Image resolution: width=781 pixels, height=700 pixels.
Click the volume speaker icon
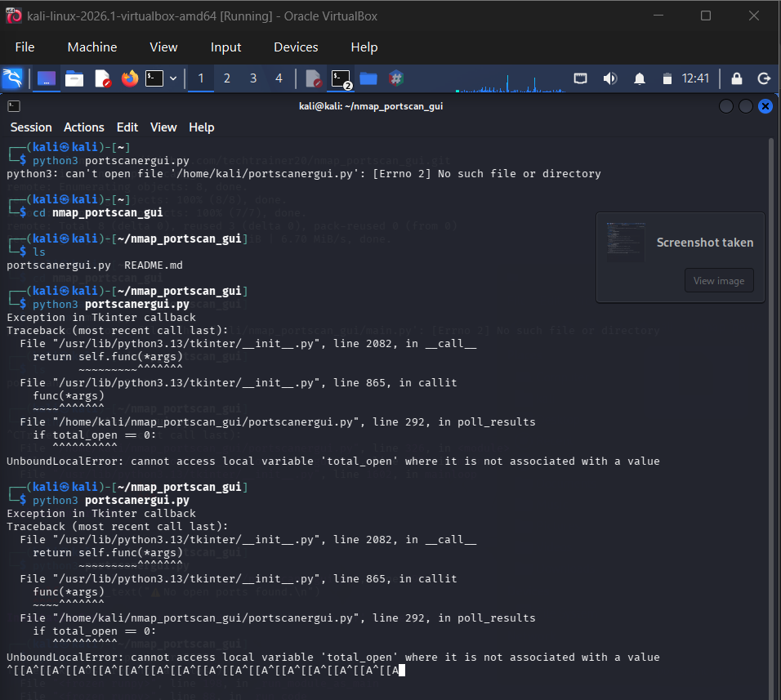[x=609, y=78]
